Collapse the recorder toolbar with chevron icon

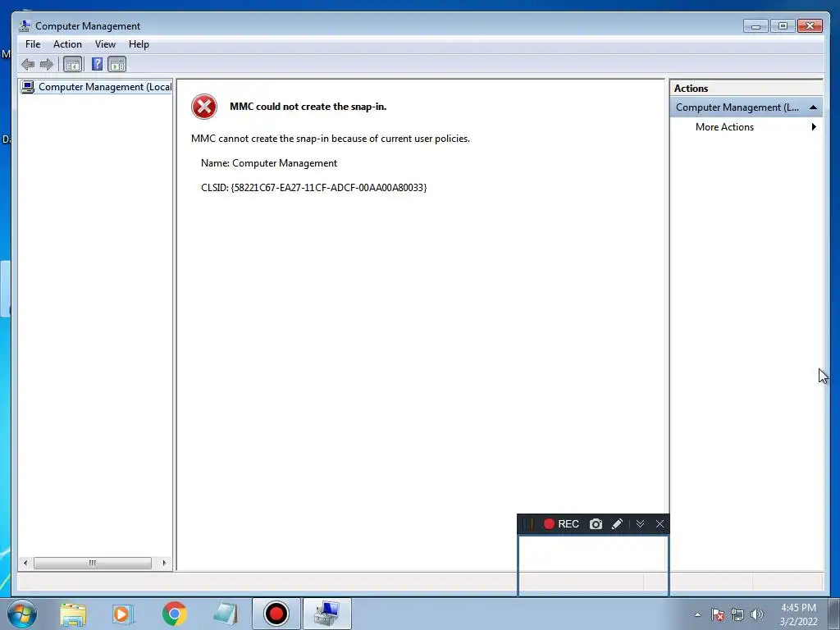640,524
